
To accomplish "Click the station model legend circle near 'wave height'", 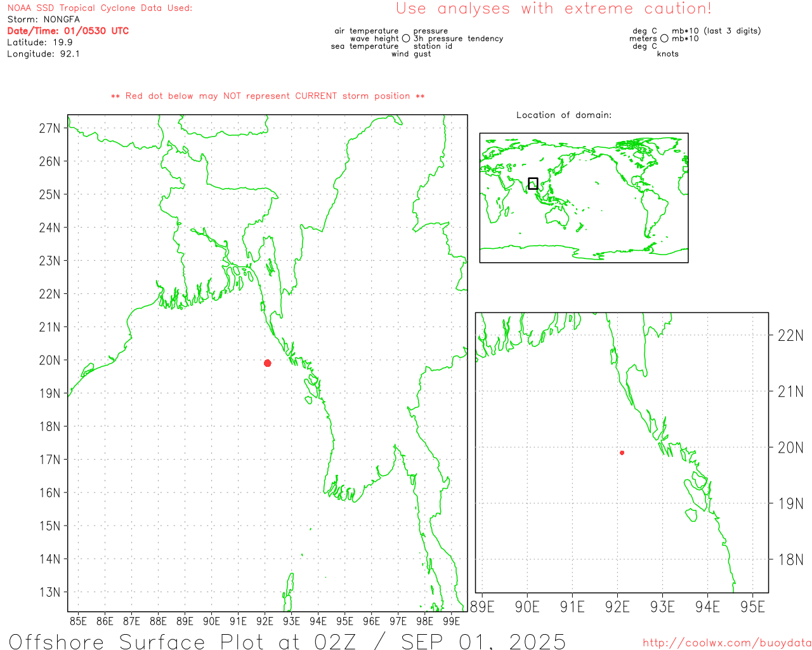I will (406, 38).
